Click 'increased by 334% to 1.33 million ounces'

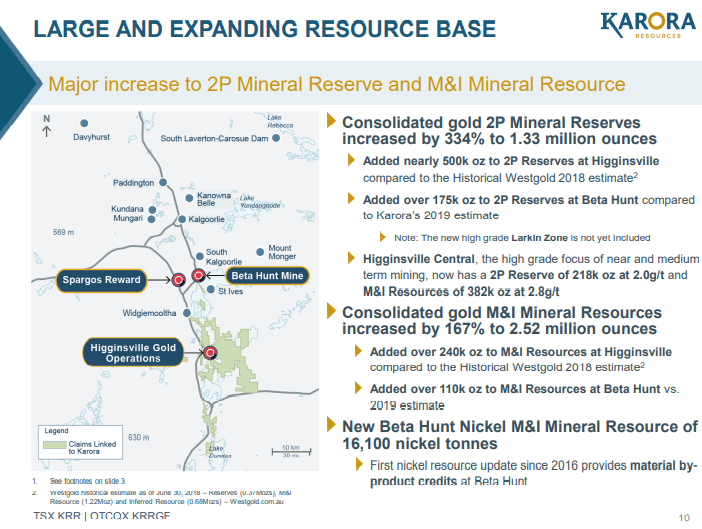499,139
